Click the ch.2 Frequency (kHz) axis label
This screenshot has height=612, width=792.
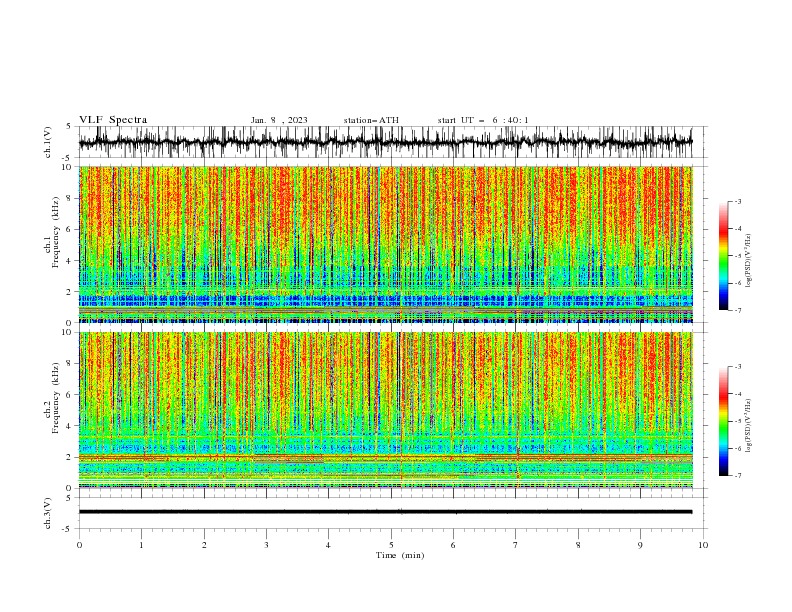tap(52, 397)
